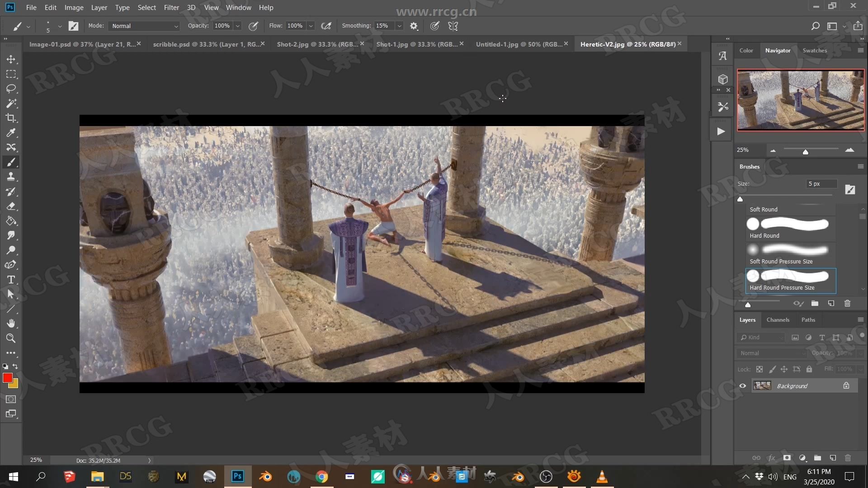Select the Hand tool
868x488 pixels.
(x=11, y=324)
